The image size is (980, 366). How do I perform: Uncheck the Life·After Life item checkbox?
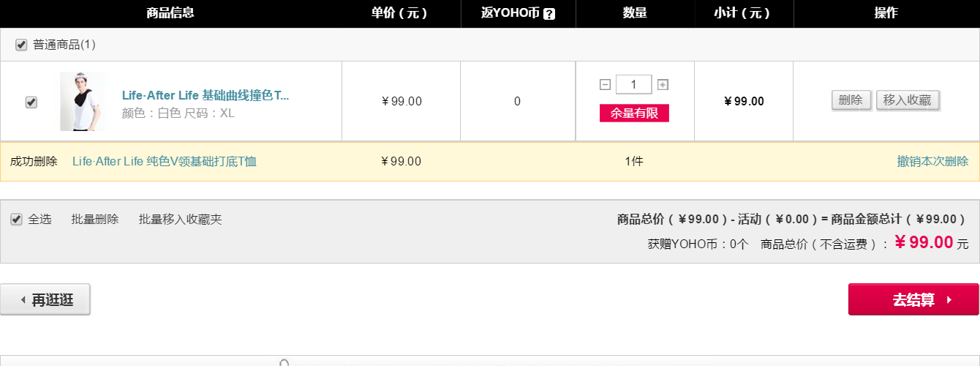click(31, 102)
